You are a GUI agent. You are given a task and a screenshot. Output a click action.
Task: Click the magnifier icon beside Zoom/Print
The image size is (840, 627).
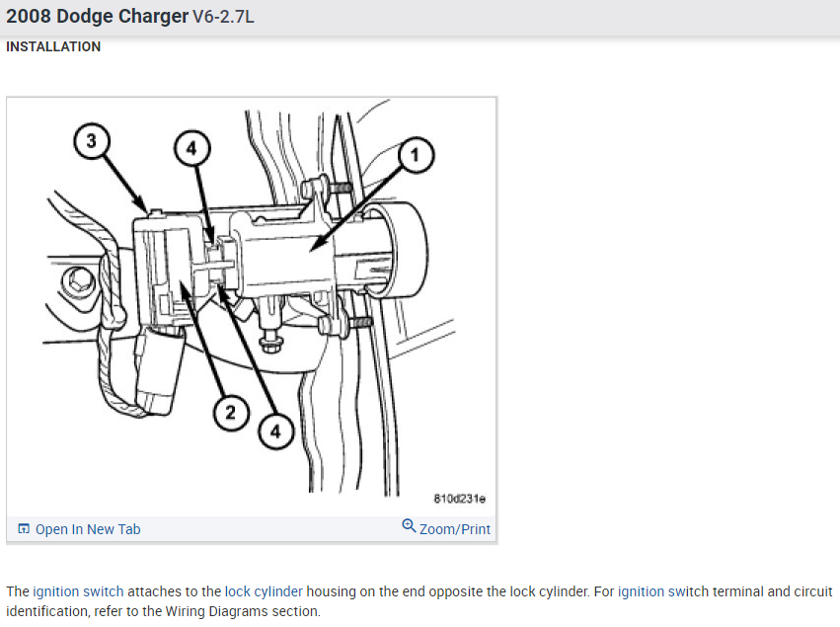pyautogui.click(x=409, y=525)
